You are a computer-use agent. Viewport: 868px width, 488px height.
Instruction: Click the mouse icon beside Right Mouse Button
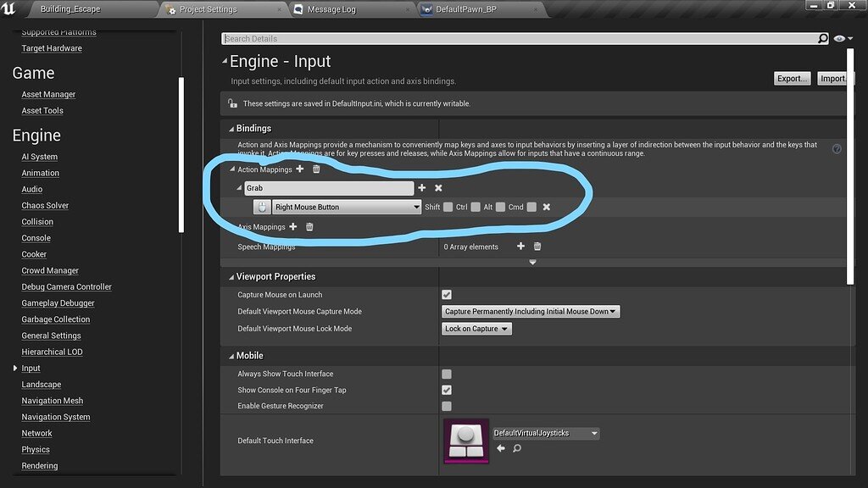[263, 207]
